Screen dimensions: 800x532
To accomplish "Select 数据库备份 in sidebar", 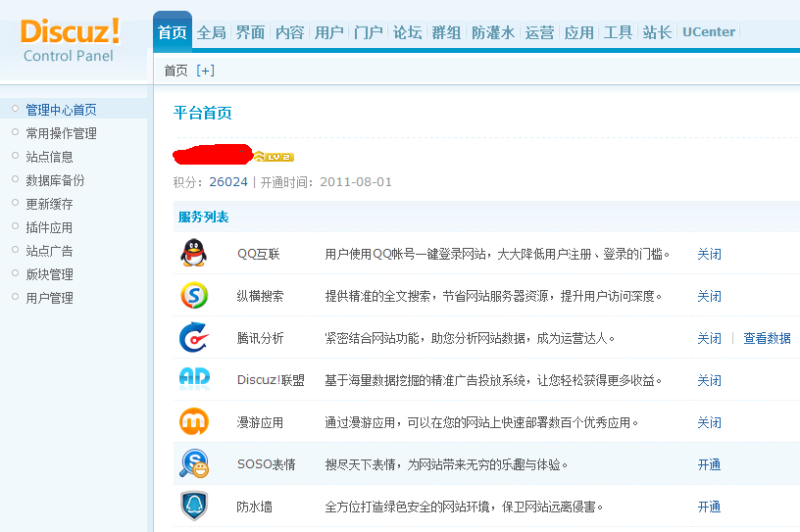I will coord(55,180).
